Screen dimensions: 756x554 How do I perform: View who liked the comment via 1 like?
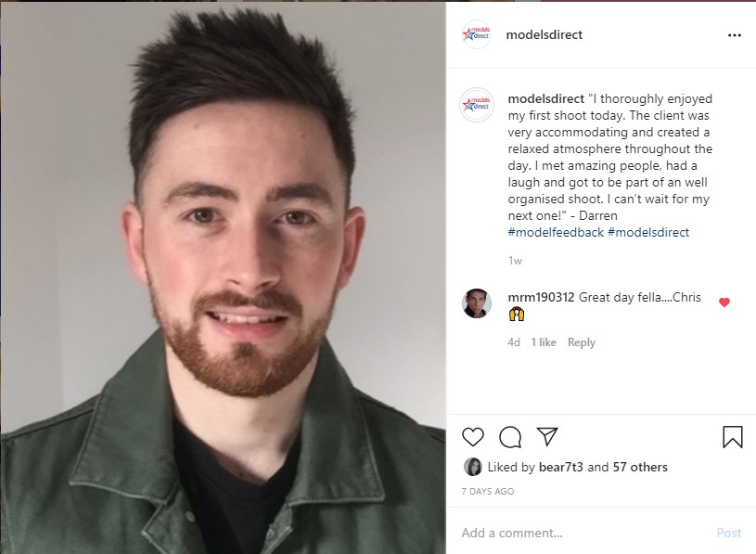(x=544, y=342)
